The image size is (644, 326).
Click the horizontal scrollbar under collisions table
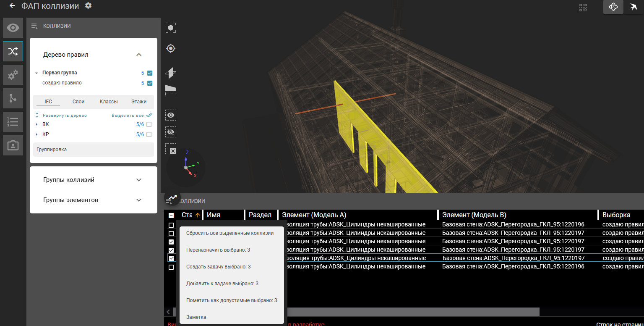pyautogui.click(x=411, y=312)
